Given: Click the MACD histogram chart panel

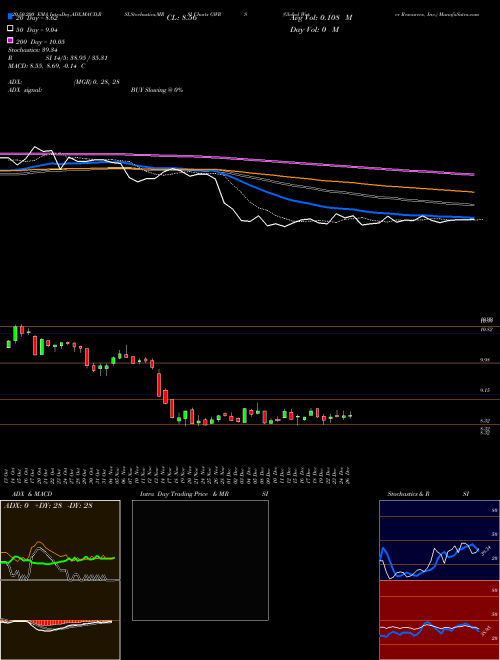Looking at the screenshot, I should pos(60,620).
